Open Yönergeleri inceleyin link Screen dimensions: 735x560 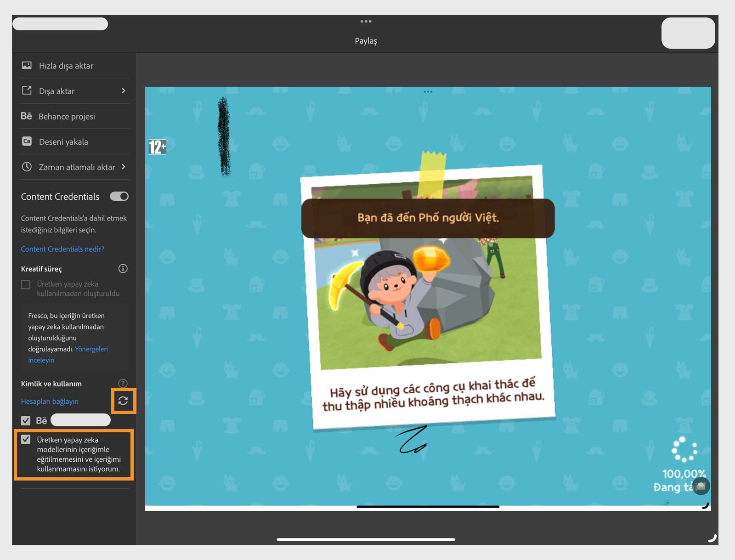(x=68, y=354)
